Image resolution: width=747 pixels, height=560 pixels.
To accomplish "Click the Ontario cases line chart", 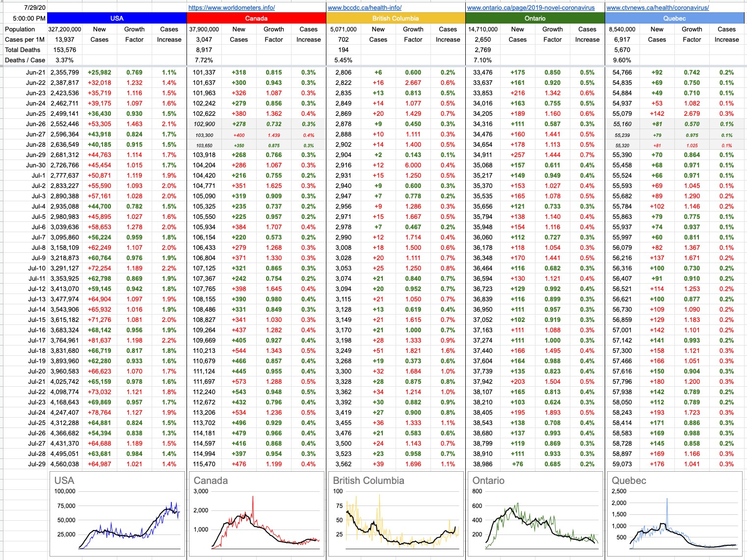I will click(535, 514).
